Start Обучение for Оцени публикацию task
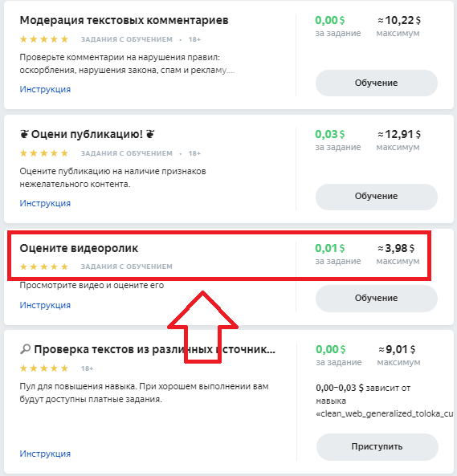This screenshot has height=476, width=457. [376, 197]
